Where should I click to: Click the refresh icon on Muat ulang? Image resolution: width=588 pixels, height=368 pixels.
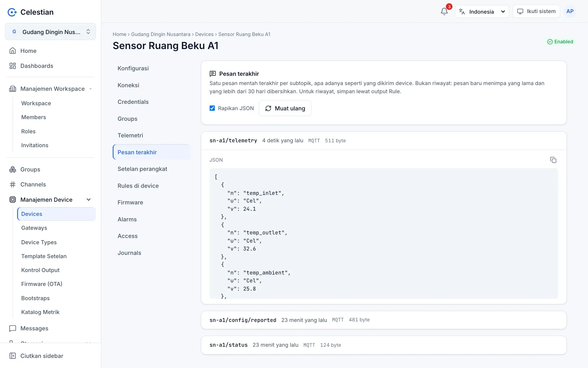[268, 108]
